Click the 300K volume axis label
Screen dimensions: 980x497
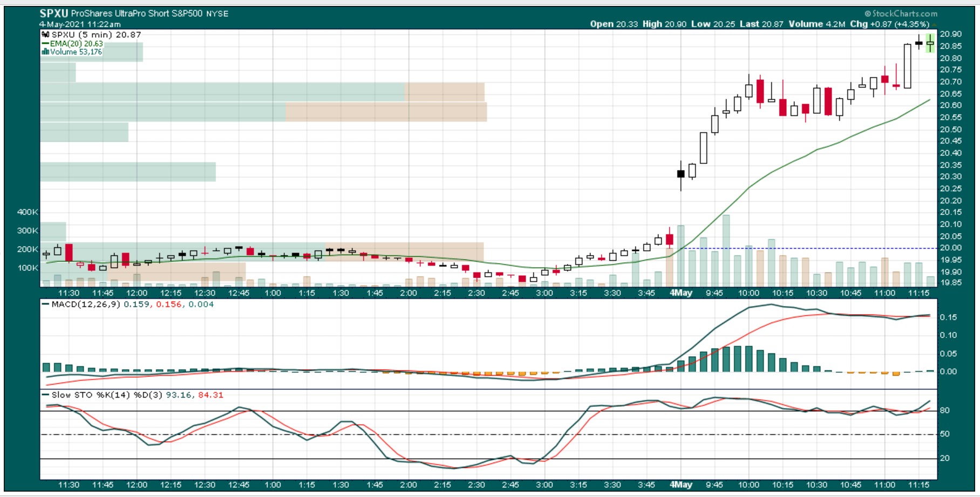click(x=28, y=230)
